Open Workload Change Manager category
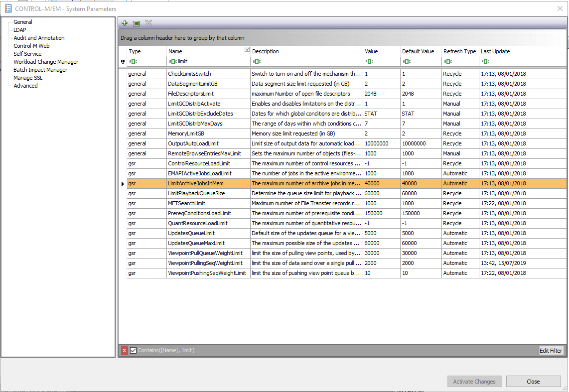The height and width of the screenshot is (392, 569). tap(46, 62)
